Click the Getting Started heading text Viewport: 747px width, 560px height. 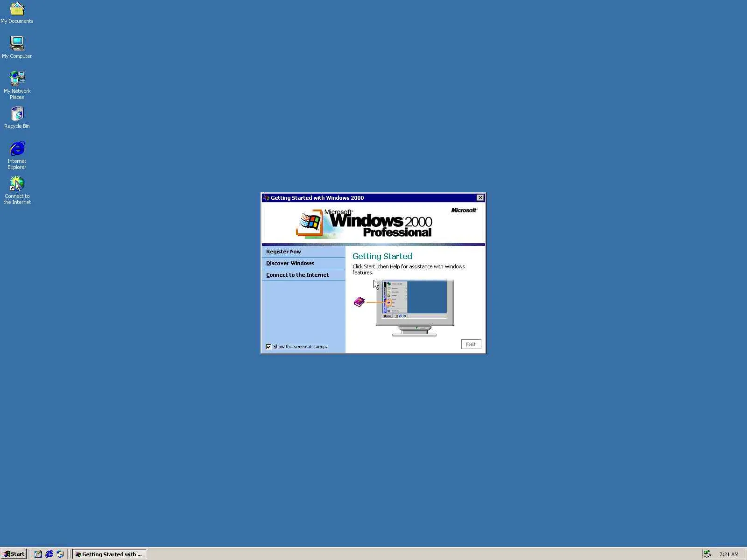tap(382, 256)
